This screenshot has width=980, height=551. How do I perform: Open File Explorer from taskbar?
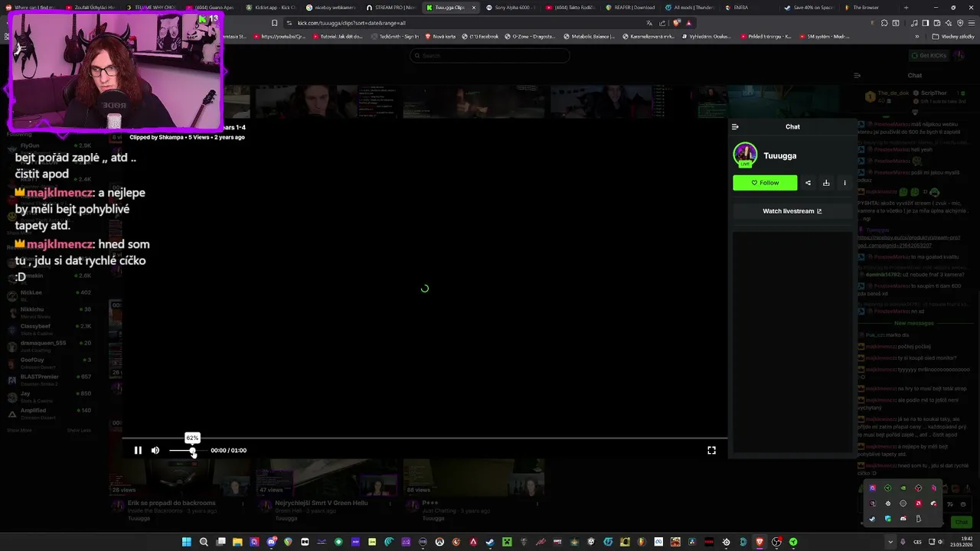click(x=237, y=542)
